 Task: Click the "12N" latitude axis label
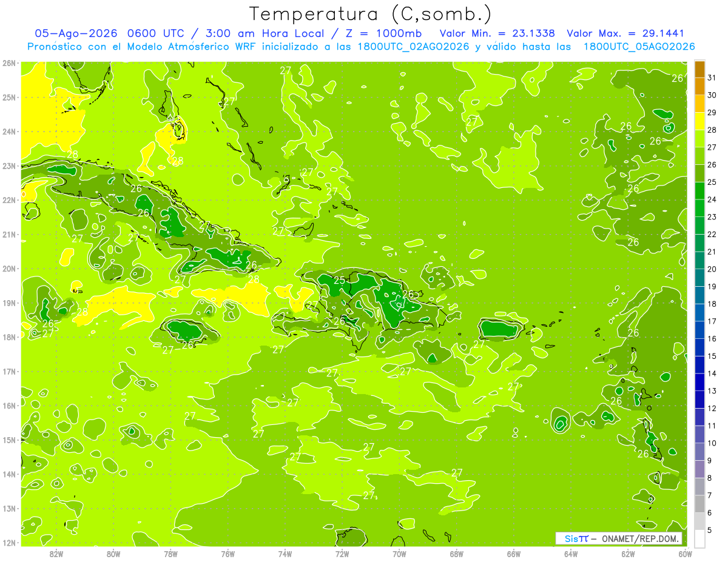click(9, 543)
